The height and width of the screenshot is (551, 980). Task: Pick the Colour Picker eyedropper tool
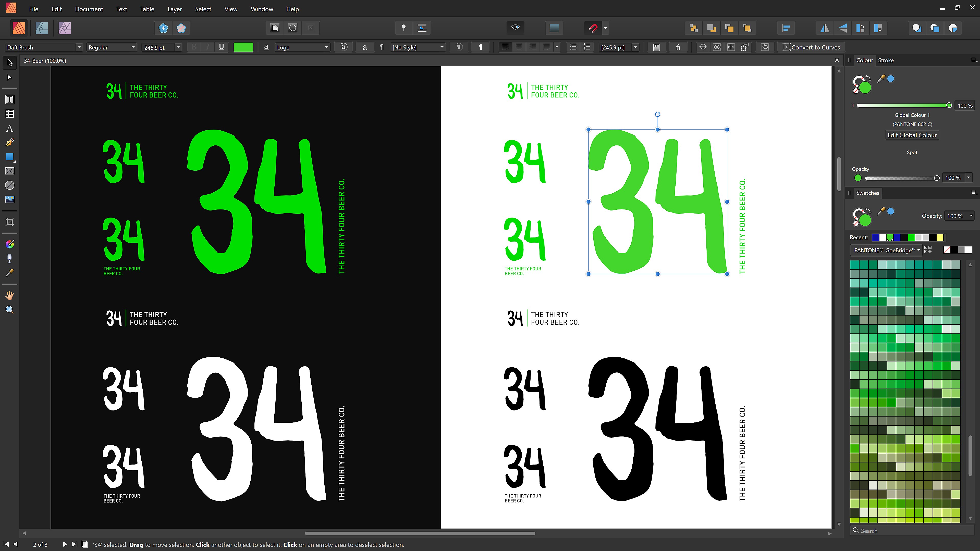point(9,273)
